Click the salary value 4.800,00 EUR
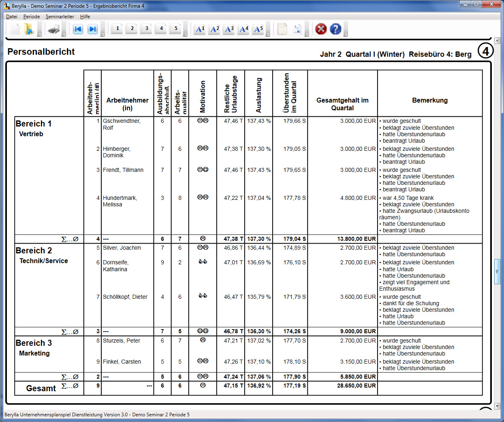Viewport: 504px width, 422px height. pos(358,198)
